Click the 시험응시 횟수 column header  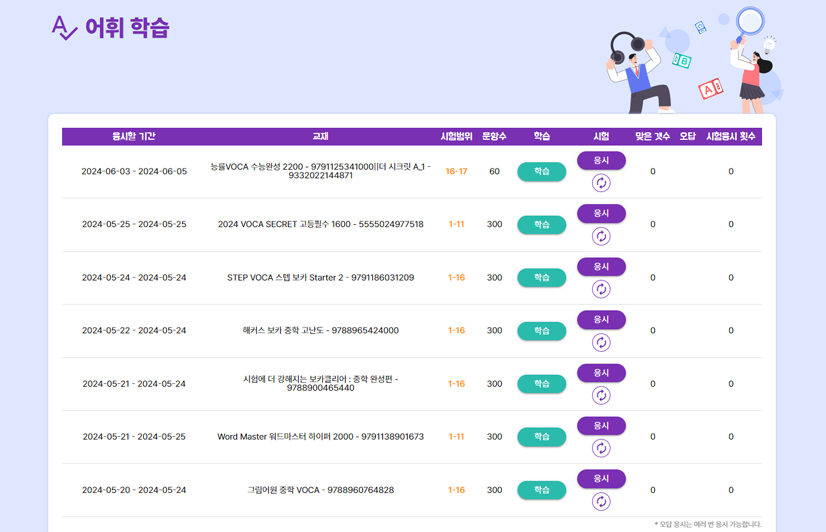coord(730,137)
